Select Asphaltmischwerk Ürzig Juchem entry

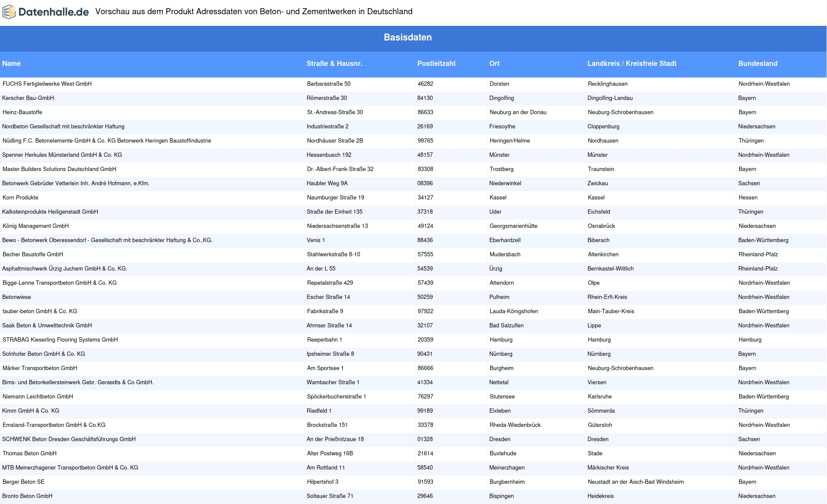point(65,269)
